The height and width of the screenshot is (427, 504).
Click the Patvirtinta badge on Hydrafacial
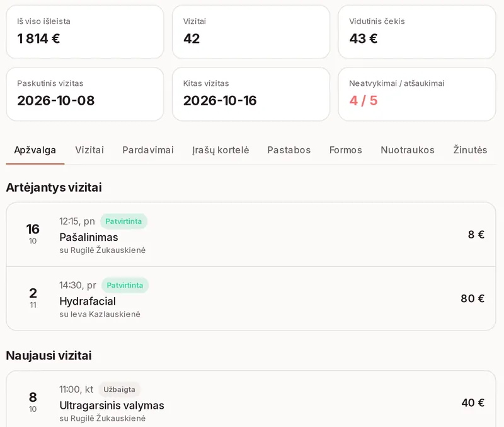(x=125, y=286)
